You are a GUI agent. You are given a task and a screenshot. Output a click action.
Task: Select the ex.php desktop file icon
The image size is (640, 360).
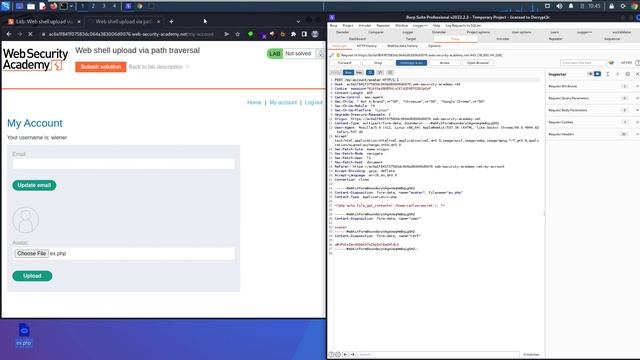(x=24, y=335)
